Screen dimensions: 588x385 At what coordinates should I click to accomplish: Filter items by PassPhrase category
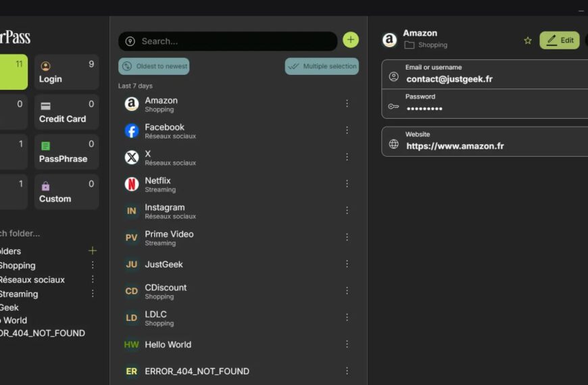tap(67, 152)
